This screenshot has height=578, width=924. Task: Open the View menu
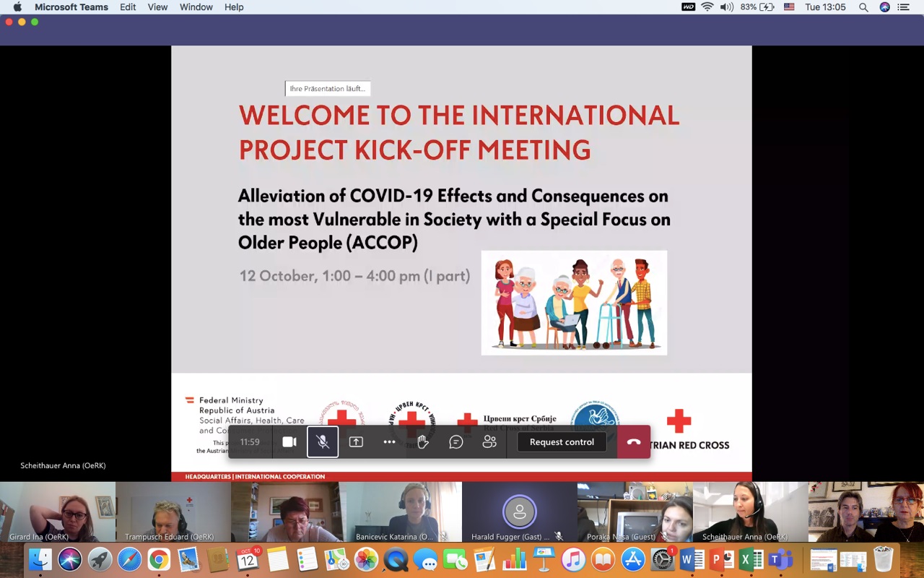[157, 7]
